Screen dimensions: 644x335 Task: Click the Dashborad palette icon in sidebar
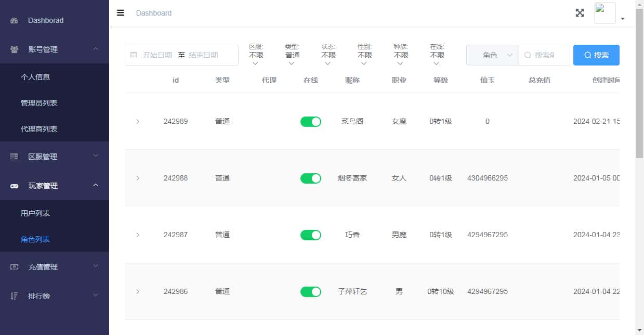pos(15,21)
